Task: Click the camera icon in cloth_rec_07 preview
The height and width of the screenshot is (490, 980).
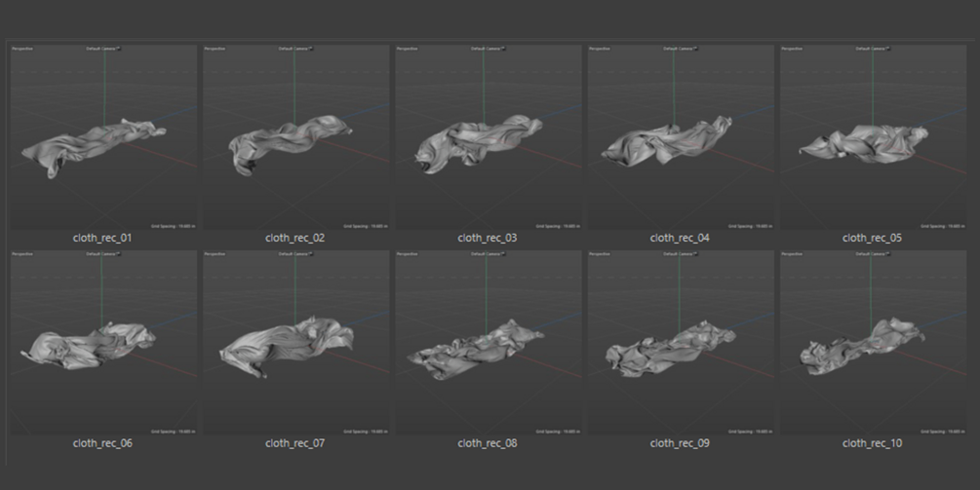Action: point(311,253)
